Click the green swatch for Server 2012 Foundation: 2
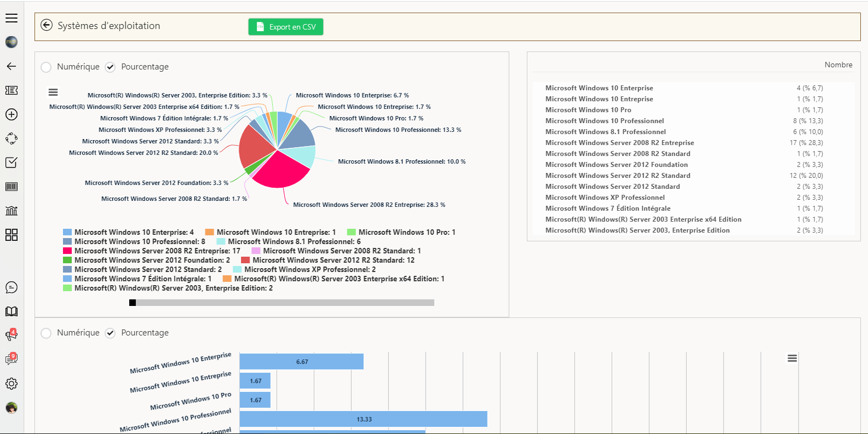868x434 pixels. [x=67, y=260]
